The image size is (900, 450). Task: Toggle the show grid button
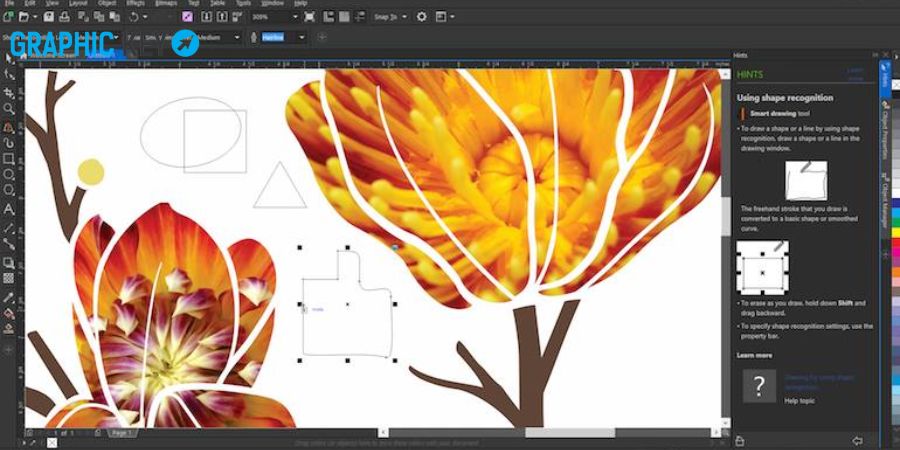[344, 17]
